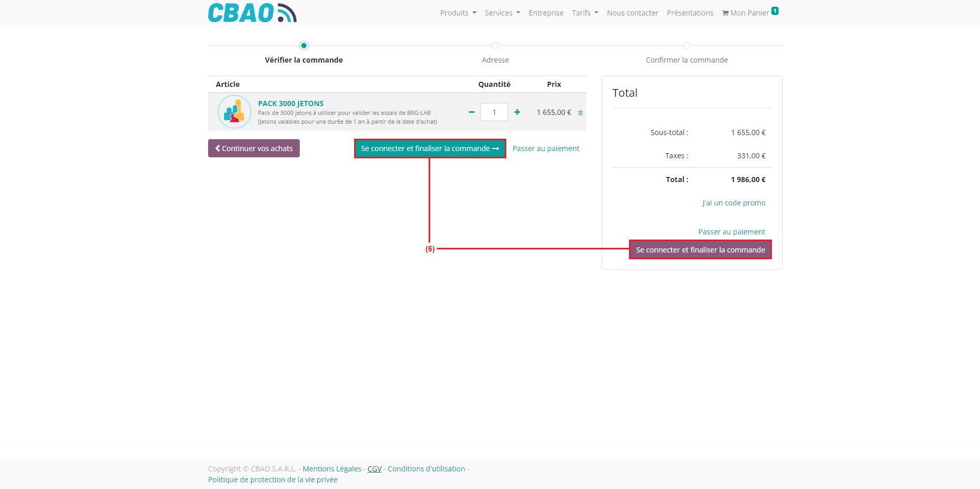Click the Quantité column header
This screenshot has width=980, height=489.
494,84
